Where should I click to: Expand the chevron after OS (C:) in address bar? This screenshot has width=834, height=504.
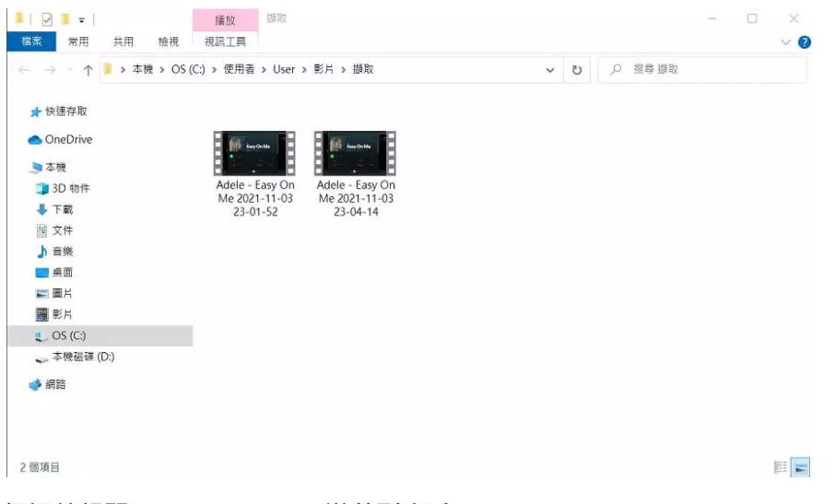click(215, 70)
